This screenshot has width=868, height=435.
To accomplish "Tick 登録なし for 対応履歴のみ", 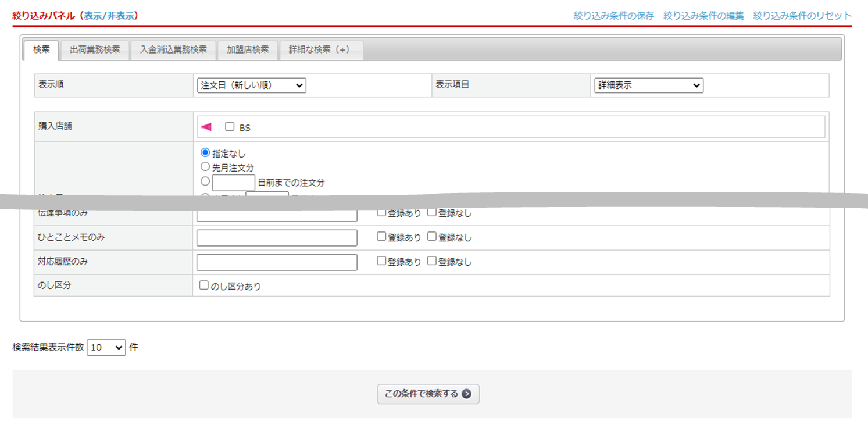I will coord(432,261).
